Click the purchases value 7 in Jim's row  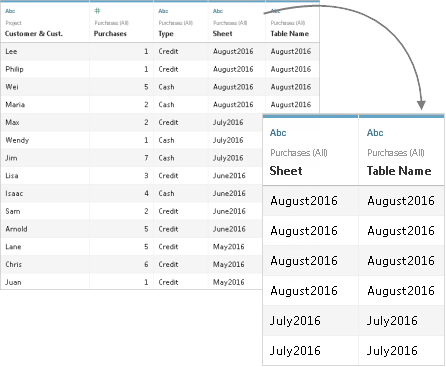(146, 158)
